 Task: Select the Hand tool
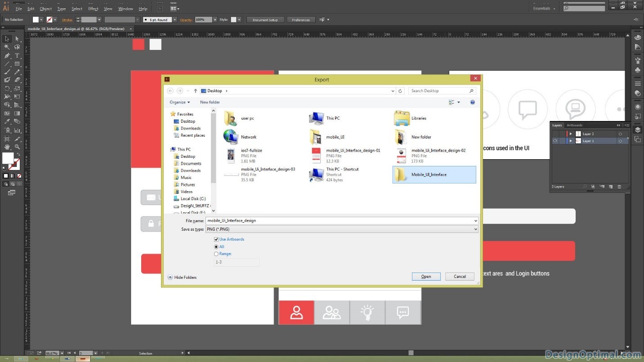coord(7,147)
